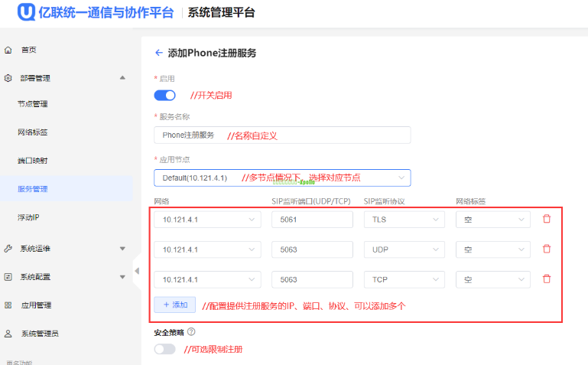Viewport: 588px width, 365px height.
Task: Click the 添加 button to add a row
Action: click(x=174, y=305)
